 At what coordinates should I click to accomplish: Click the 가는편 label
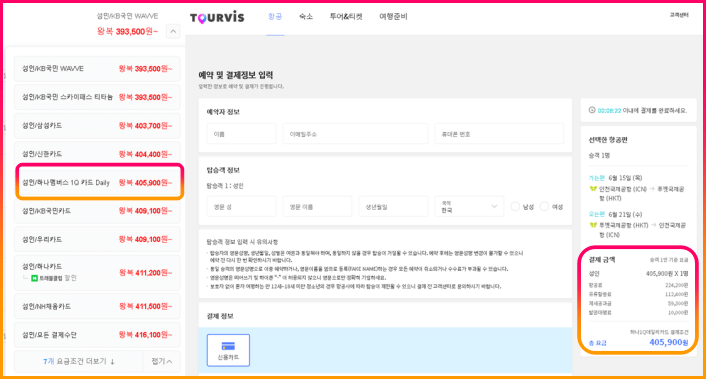(597, 178)
